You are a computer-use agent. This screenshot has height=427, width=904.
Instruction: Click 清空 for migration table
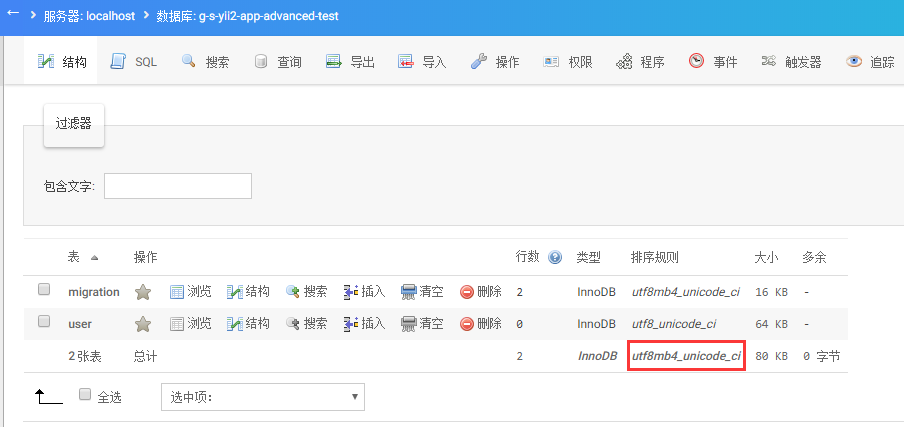point(423,292)
